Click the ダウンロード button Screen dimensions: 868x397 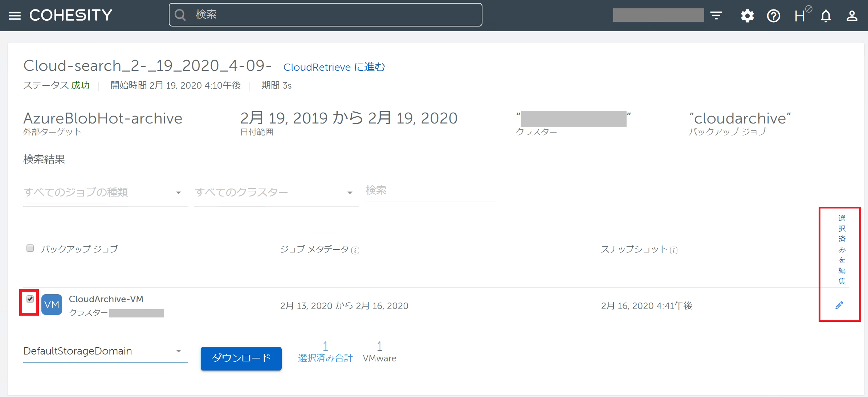coord(241,358)
